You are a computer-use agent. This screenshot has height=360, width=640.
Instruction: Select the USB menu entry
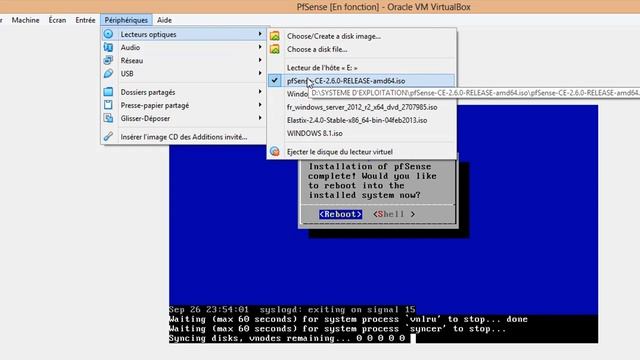click(183, 73)
